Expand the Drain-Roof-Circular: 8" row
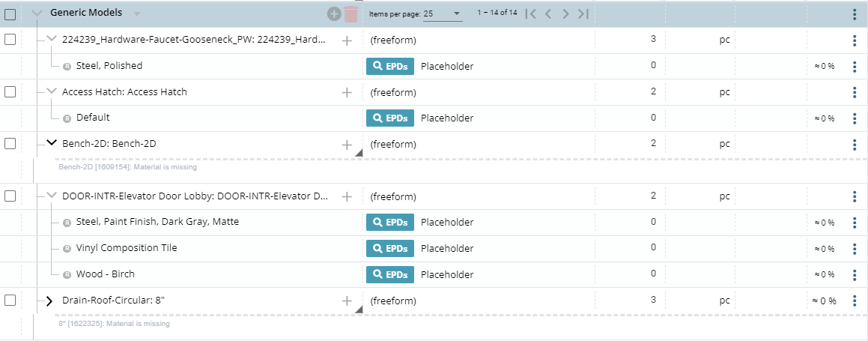The width and height of the screenshot is (868, 341). (x=50, y=301)
